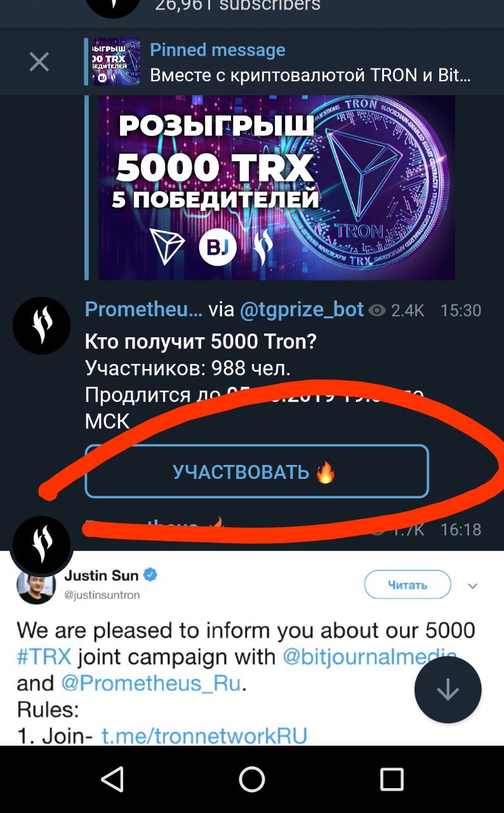
Task: Tap the 5000 TRX giveaway banner image
Action: 277,187
